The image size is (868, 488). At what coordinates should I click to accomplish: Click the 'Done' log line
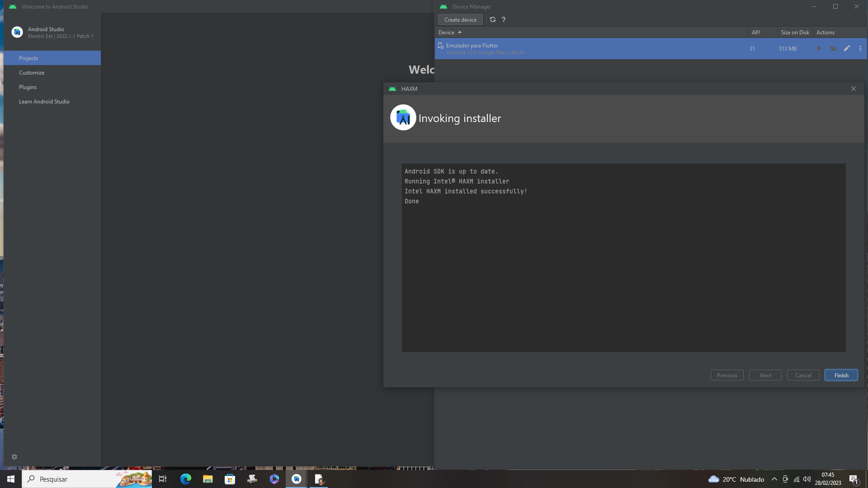[411, 201]
